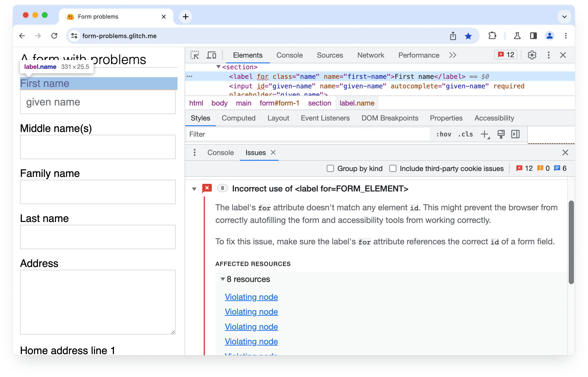Click the First name input field
This screenshot has height=377, width=588.
pos(98,102)
